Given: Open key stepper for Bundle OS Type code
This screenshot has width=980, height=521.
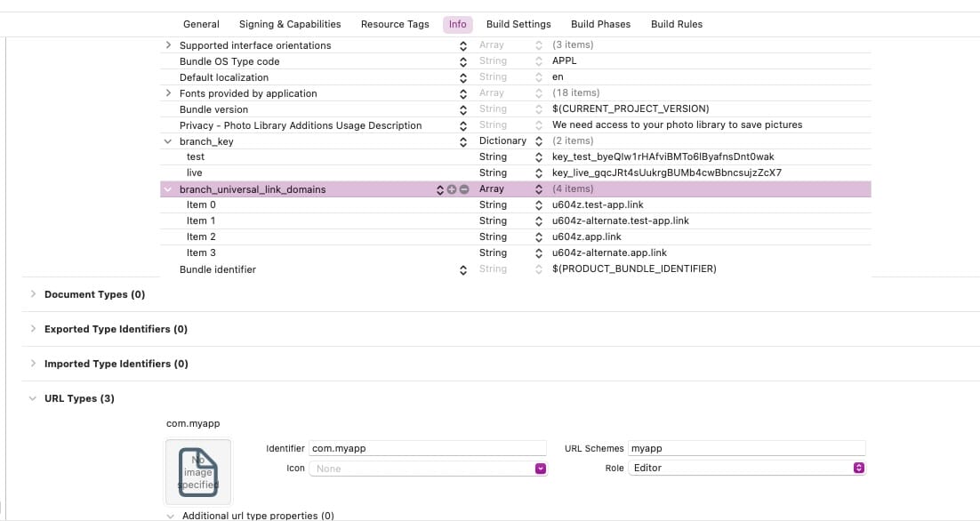Looking at the screenshot, I should pyautogui.click(x=463, y=62).
